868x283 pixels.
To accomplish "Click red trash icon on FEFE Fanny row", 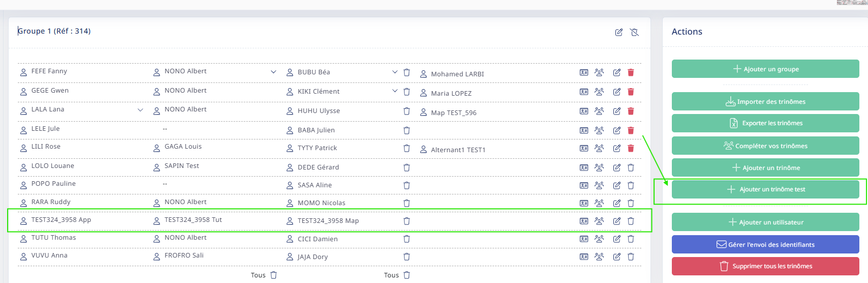I will click(x=631, y=72).
